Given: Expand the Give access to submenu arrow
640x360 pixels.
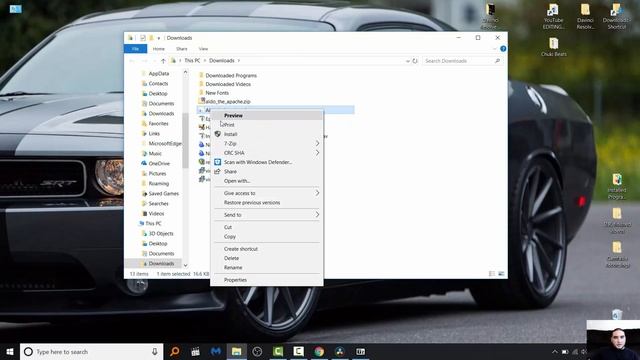Looking at the screenshot, I should [x=317, y=193].
